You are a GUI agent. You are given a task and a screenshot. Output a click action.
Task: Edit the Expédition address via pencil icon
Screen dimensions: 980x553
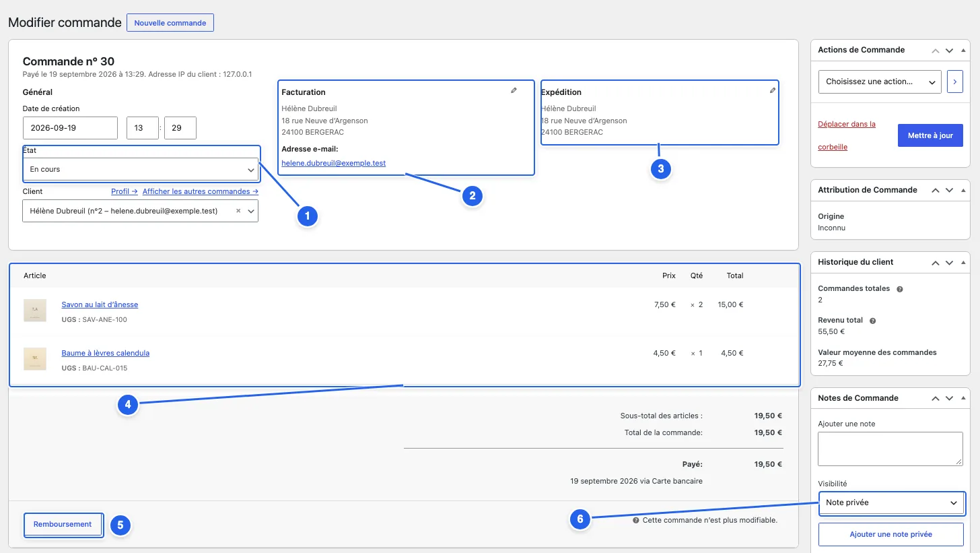(773, 90)
